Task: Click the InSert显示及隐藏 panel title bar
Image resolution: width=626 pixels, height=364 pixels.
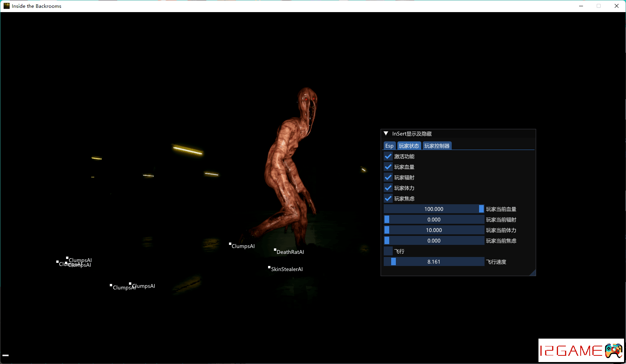Action: point(458,134)
